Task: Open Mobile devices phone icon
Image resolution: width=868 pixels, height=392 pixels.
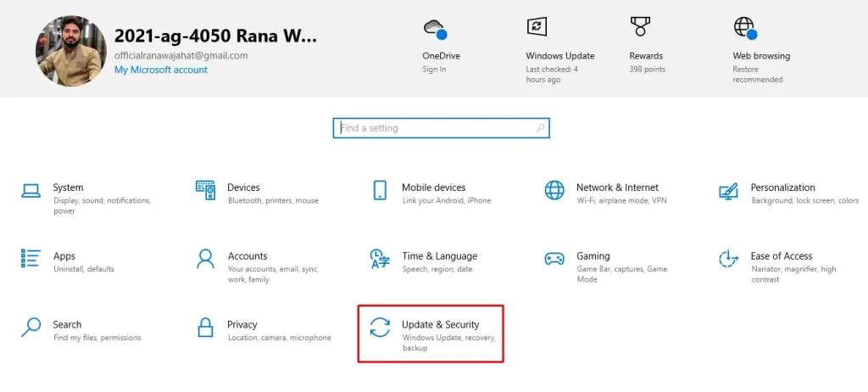Action: click(380, 189)
